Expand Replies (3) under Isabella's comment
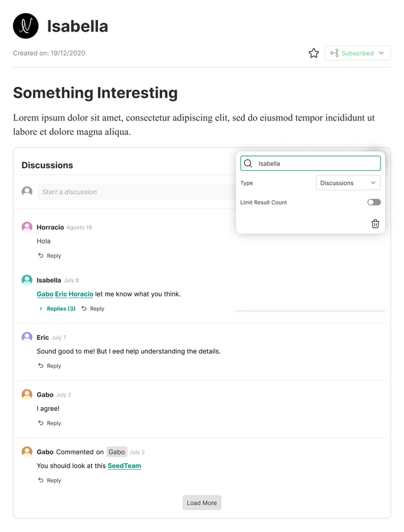Viewport: 404px width, 532px height. click(57, 308)
